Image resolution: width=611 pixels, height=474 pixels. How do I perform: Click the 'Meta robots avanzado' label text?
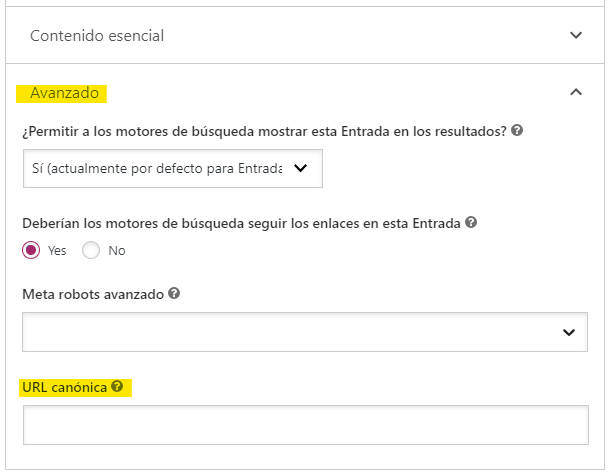coord(93,294)
